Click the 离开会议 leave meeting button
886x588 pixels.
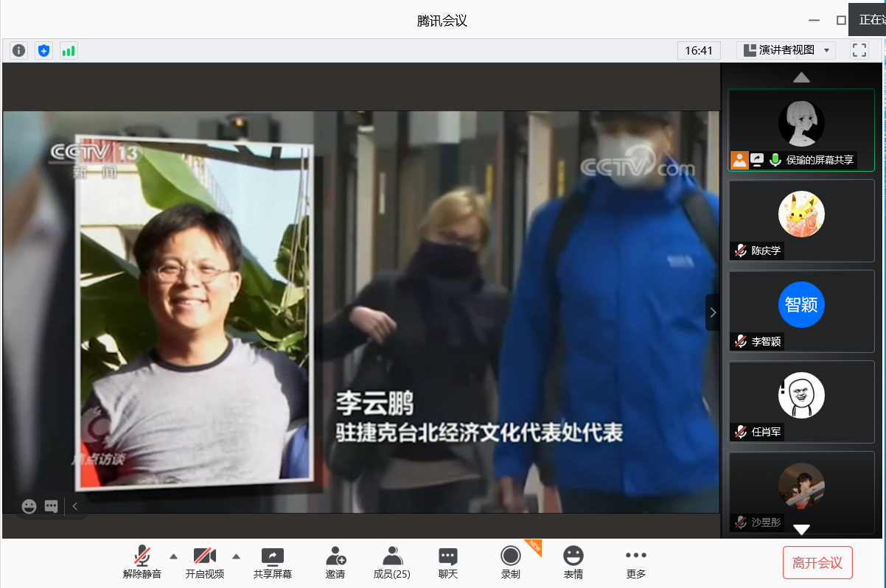pos(817,563)
